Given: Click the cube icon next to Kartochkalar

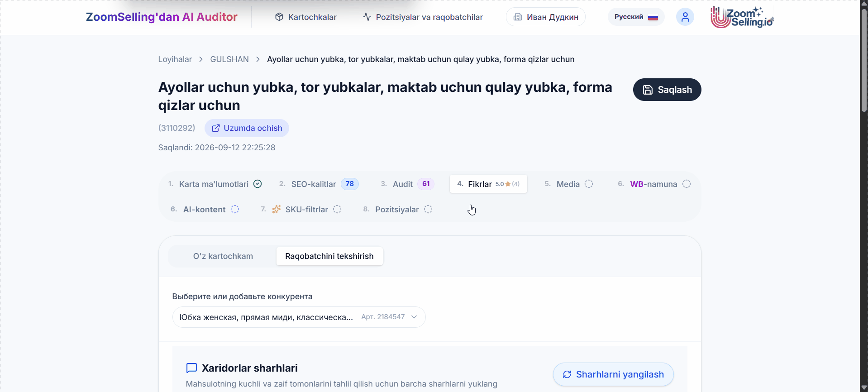Looking at the screenshot, I should tap(279, 17).
